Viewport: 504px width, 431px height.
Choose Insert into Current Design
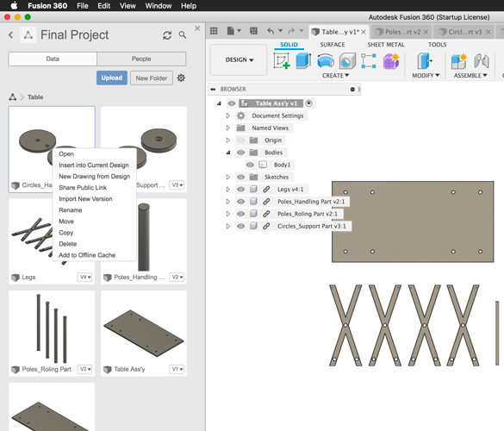94,165
